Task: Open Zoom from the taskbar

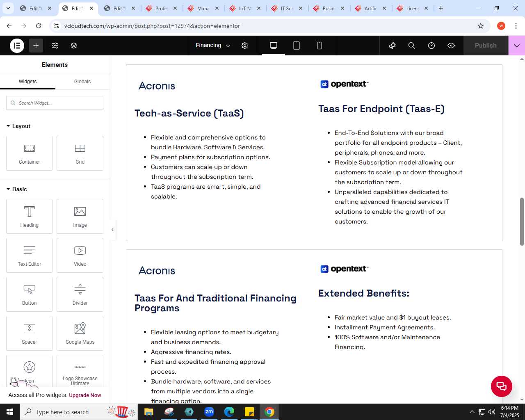Action: pos(209,412)
